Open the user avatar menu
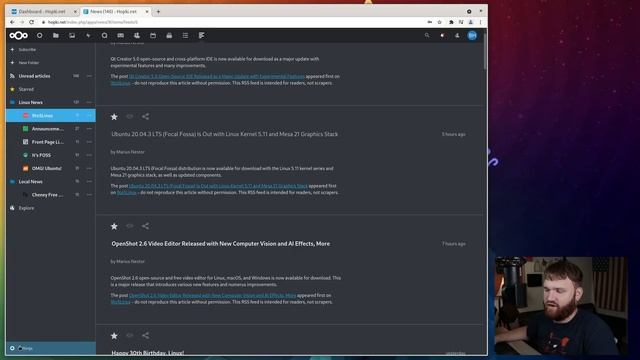640x360 pixels. coord(472,36)
